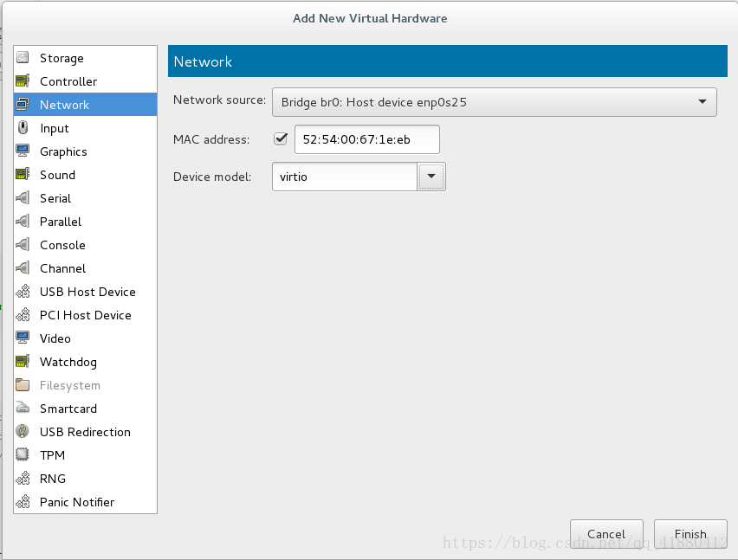Select Storage hardware type

[85, 58]
